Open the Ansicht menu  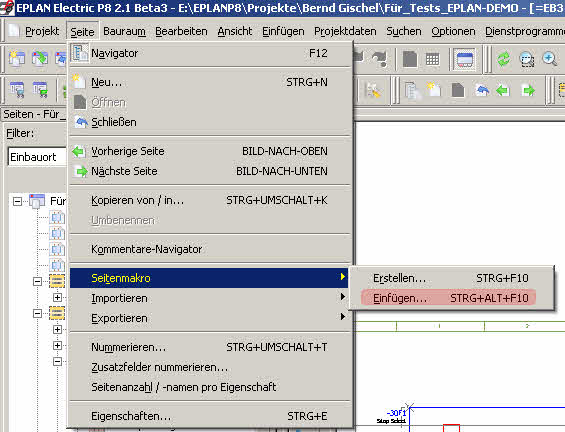pos(235,32)
